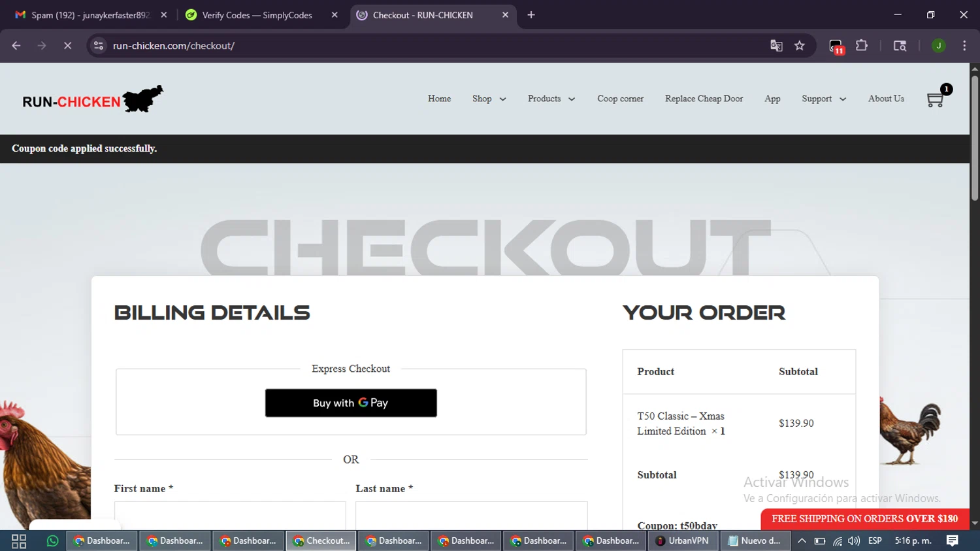Open the shopping cart icon
Screen dimensions: 980x551
coord(936,99)
